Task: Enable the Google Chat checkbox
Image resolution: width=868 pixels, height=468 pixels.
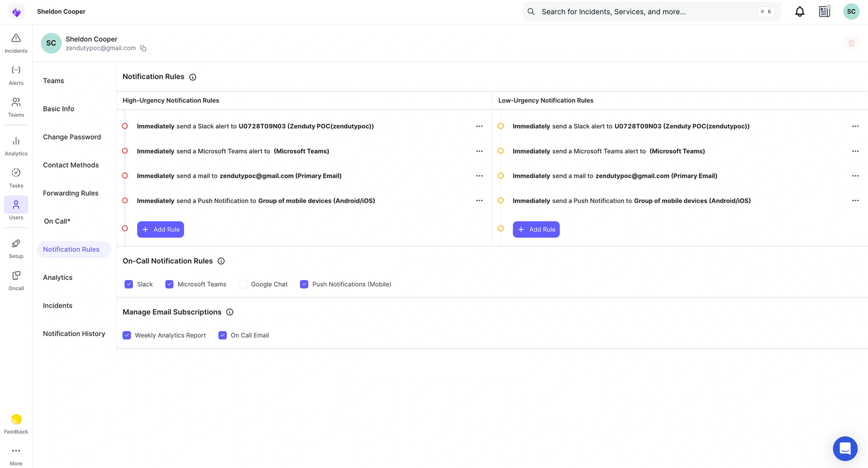Action: 243,284
